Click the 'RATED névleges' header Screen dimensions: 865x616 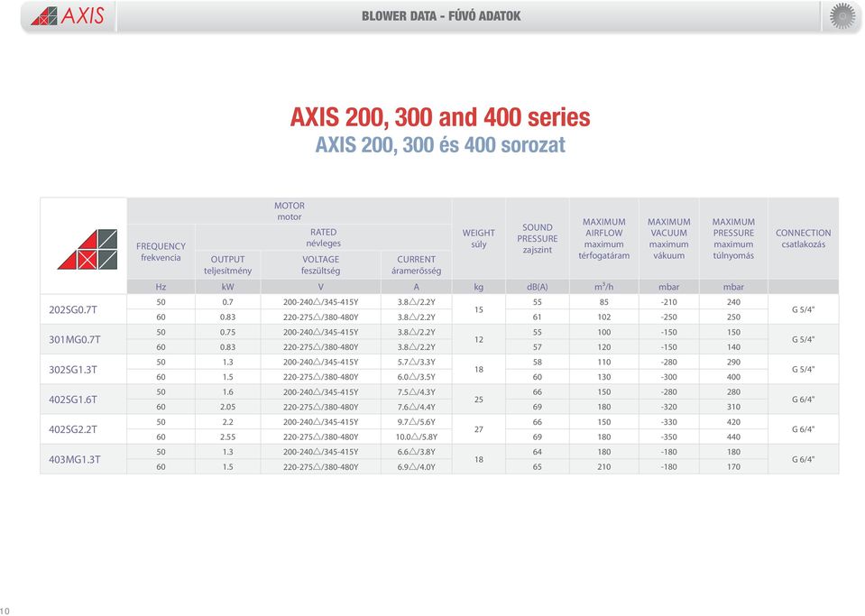point(323,238)
